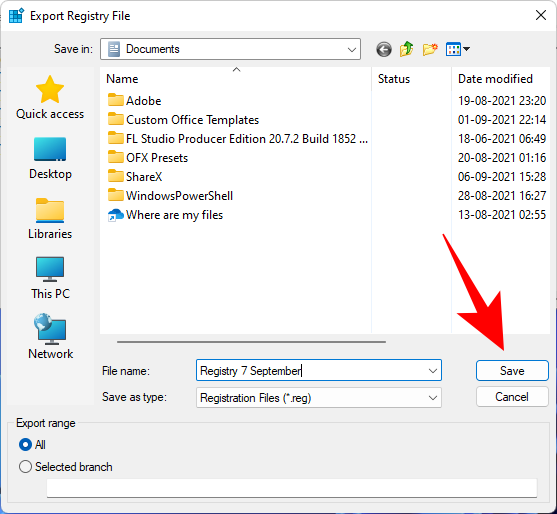
Task: Go back using the back arrow icon
Action: (x=384, y=49)
